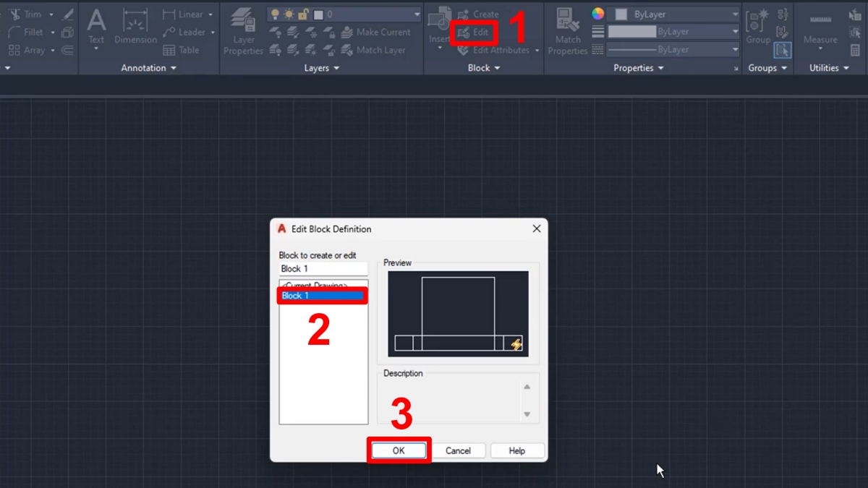Select the Fillet tool
Viewport: 868px width, 488px height.
(26, 32)
